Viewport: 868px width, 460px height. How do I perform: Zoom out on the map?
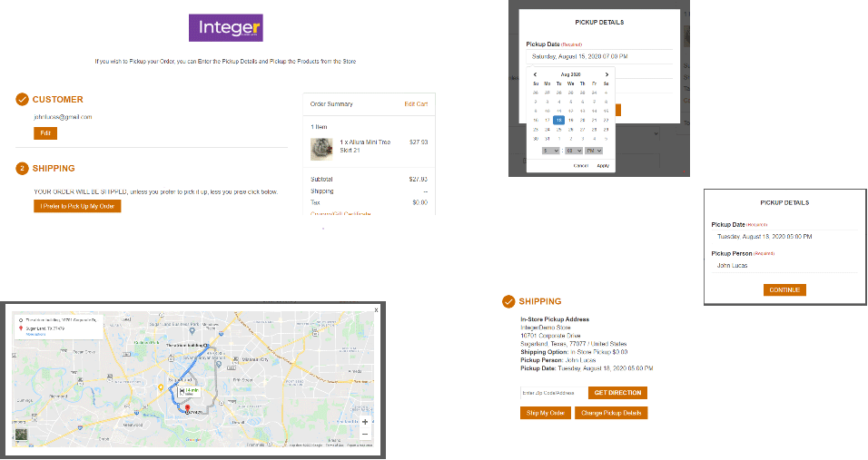pos(365,435)
